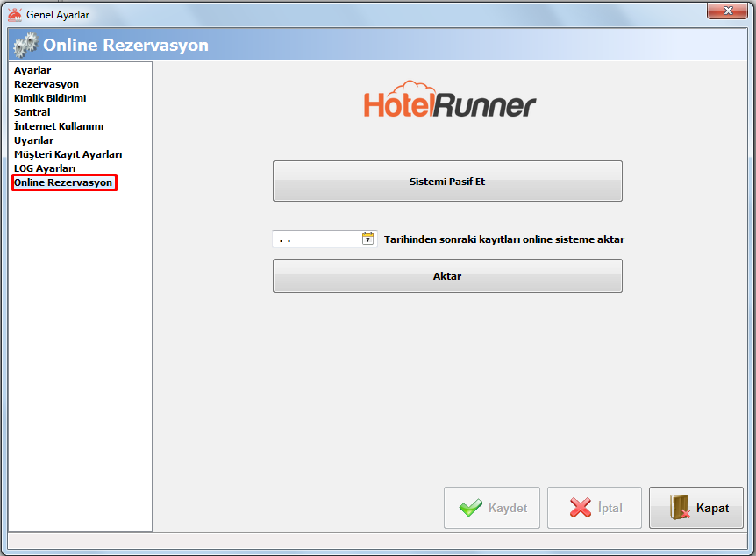Cancel changes with İptal button

[595, 508]
